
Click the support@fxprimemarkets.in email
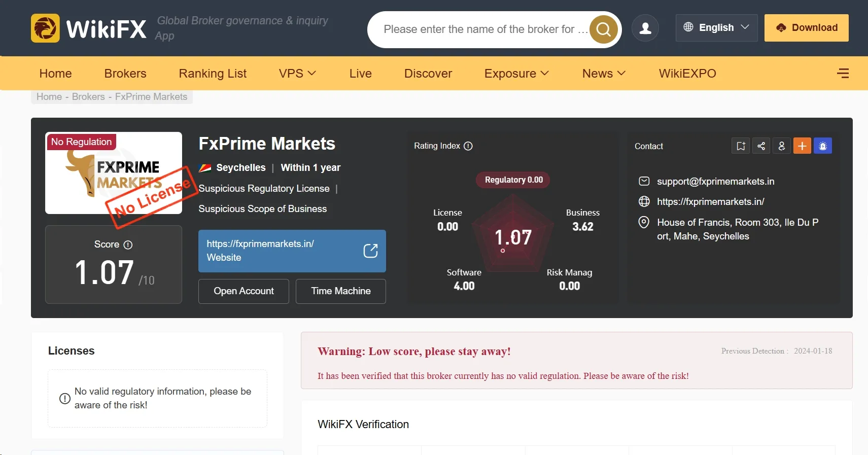(x=716, y=181)
